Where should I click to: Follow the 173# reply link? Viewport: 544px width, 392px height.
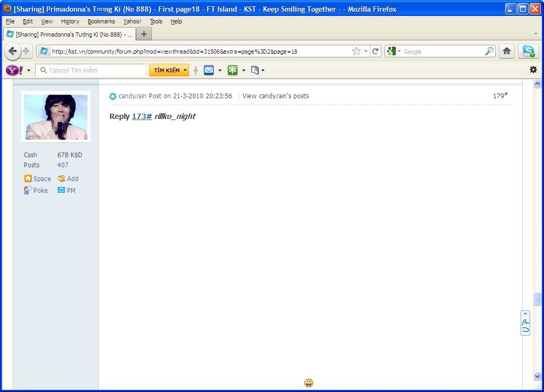pyautogui.click(x=141, y=116)
